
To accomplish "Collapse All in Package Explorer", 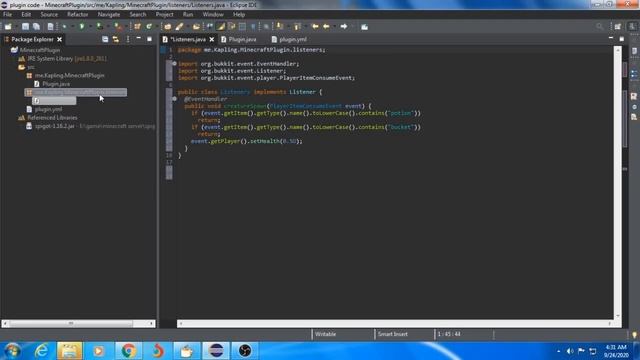I will pos(105,39).
